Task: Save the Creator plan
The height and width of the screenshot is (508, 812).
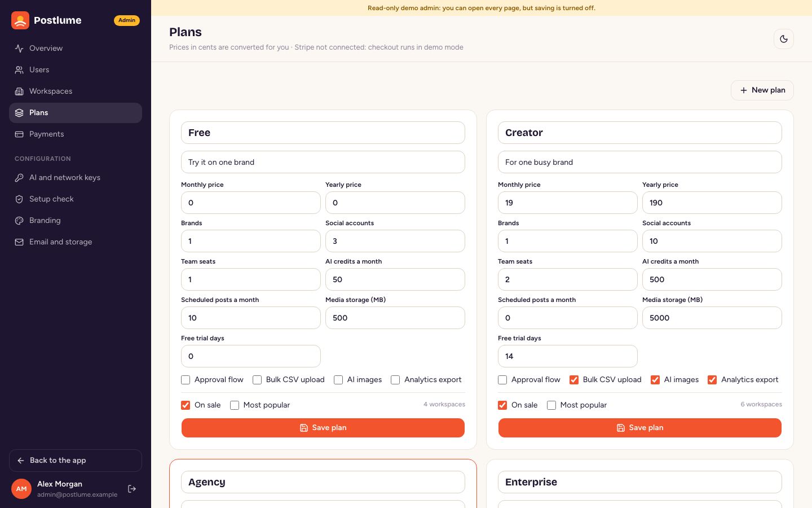Action: pos(640,428)
